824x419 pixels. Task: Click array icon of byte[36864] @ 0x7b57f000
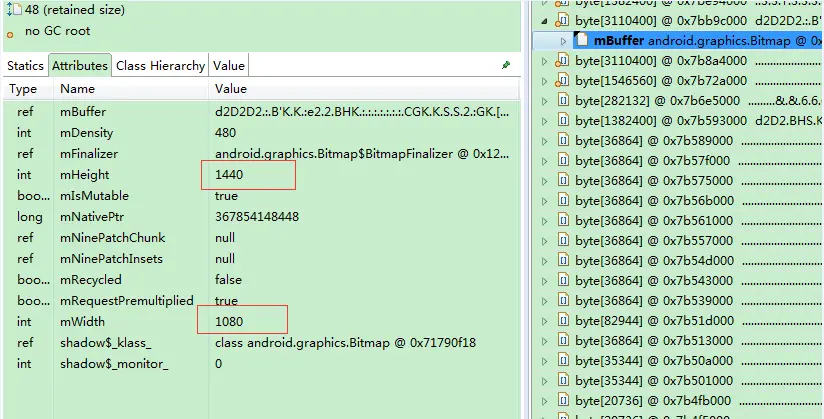point(563,161)
